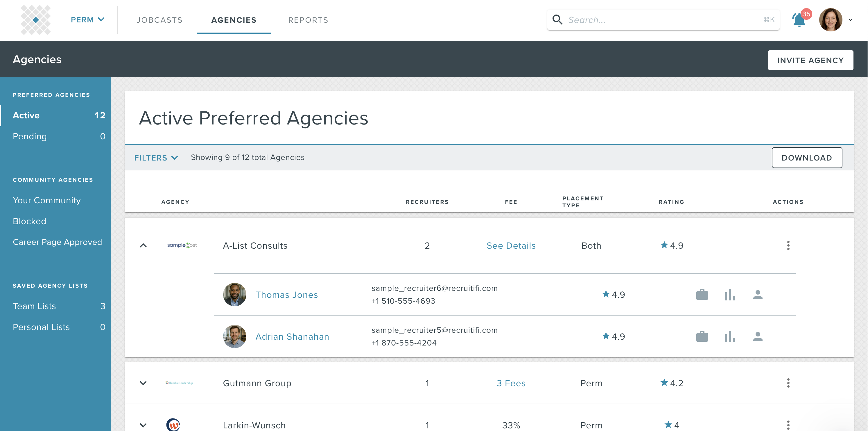Click the INVITE AGENCY button
The image size is (868, 431).
(810, 60)
